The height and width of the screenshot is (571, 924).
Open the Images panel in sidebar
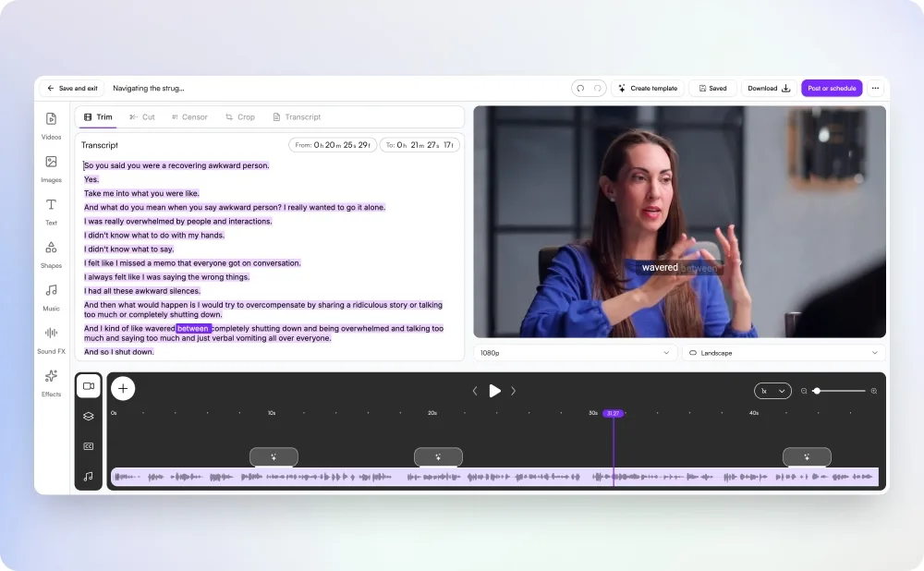pyautogui.click(x=51, y=168)
